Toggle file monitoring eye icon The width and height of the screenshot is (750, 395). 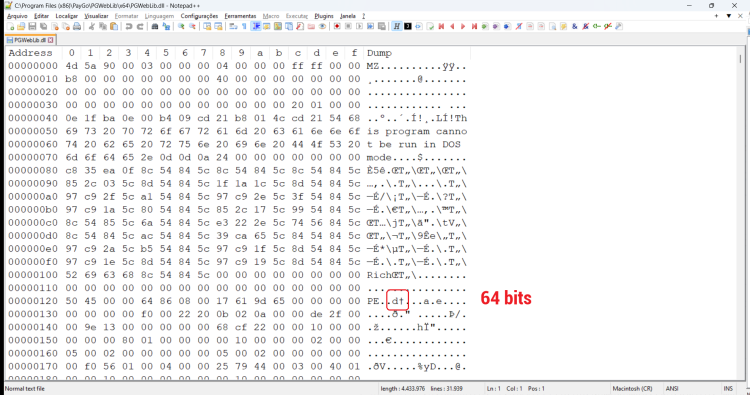click(322, 26)
